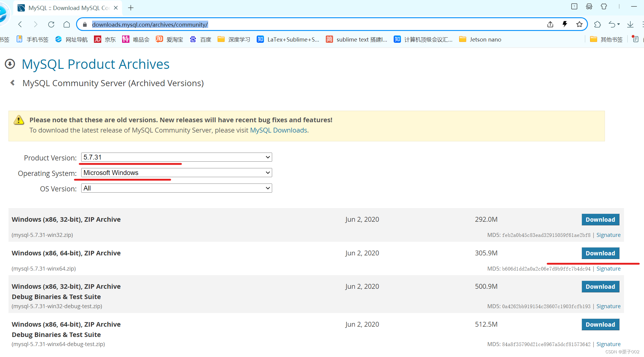Open 深度学习 bookmarks folder

click(234, 39)
